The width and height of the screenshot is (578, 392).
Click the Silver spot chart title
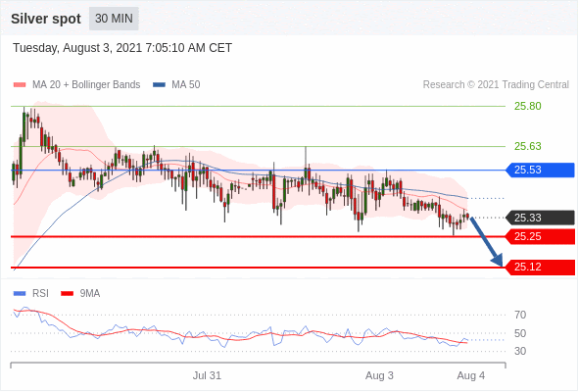[x=46, y=19]
